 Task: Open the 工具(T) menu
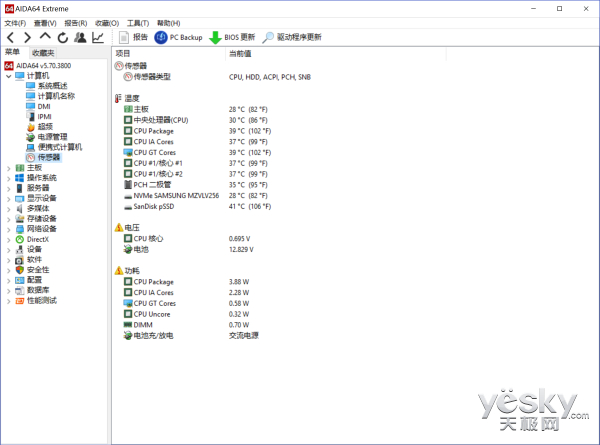point(138,23)
